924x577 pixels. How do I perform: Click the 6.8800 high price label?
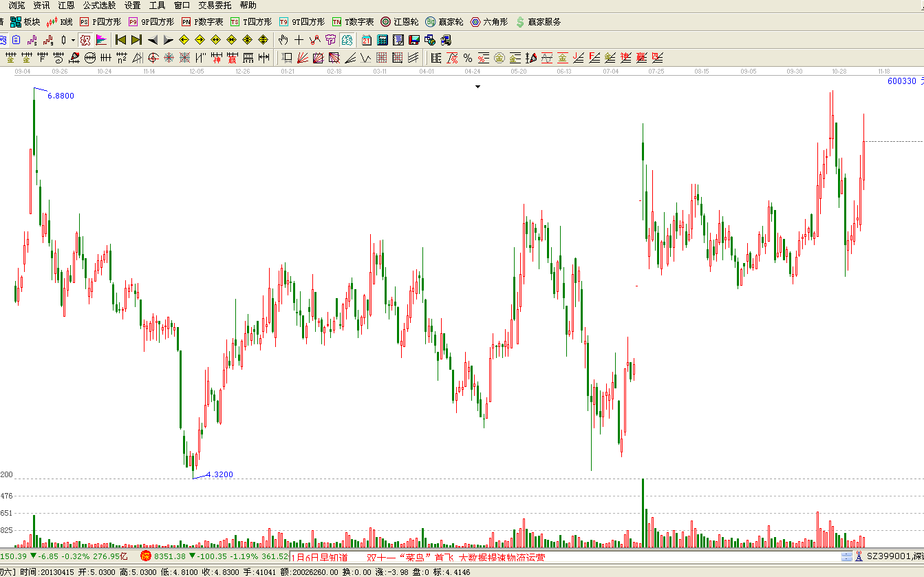pos(61,96)
